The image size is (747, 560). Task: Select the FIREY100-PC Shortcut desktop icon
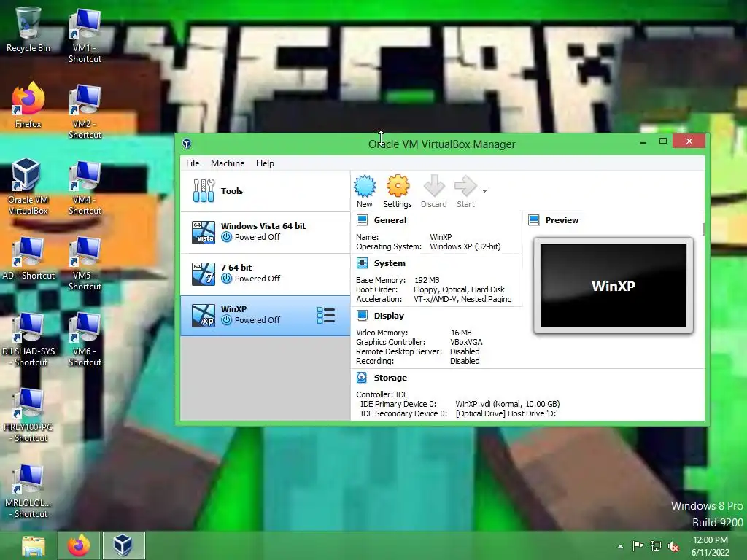tap(28, 414)
